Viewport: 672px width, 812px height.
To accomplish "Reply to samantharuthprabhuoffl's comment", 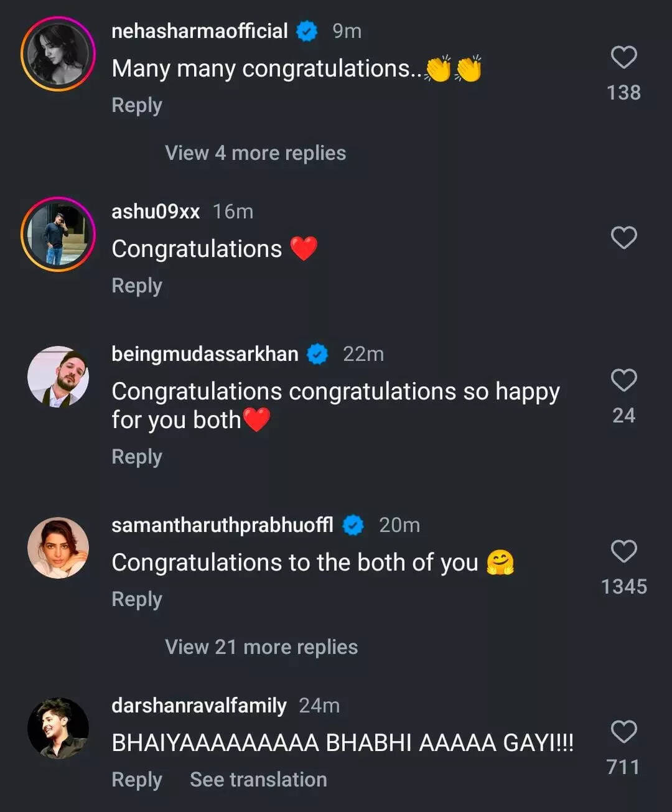I will tap(136, 599).
